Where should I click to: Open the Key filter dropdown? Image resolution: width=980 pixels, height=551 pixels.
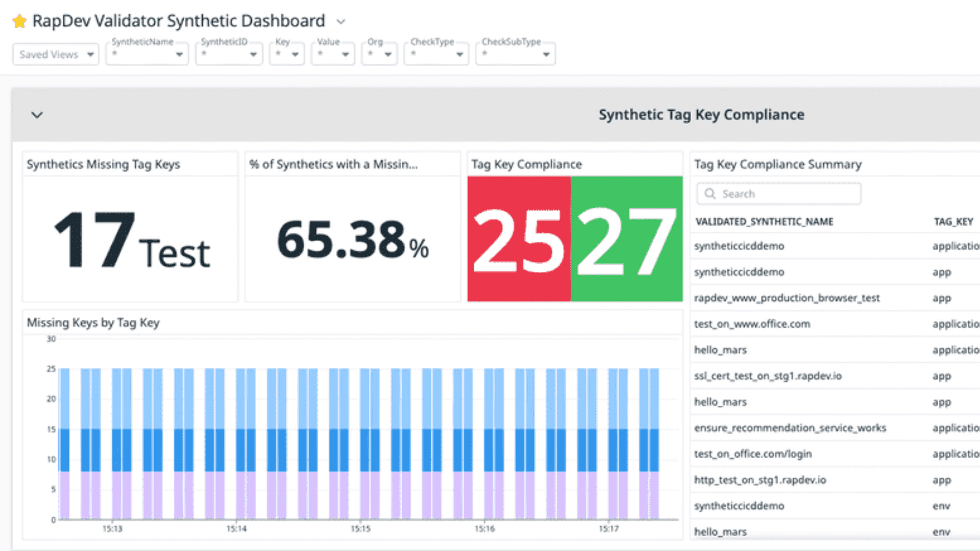(x=287, y=55)
